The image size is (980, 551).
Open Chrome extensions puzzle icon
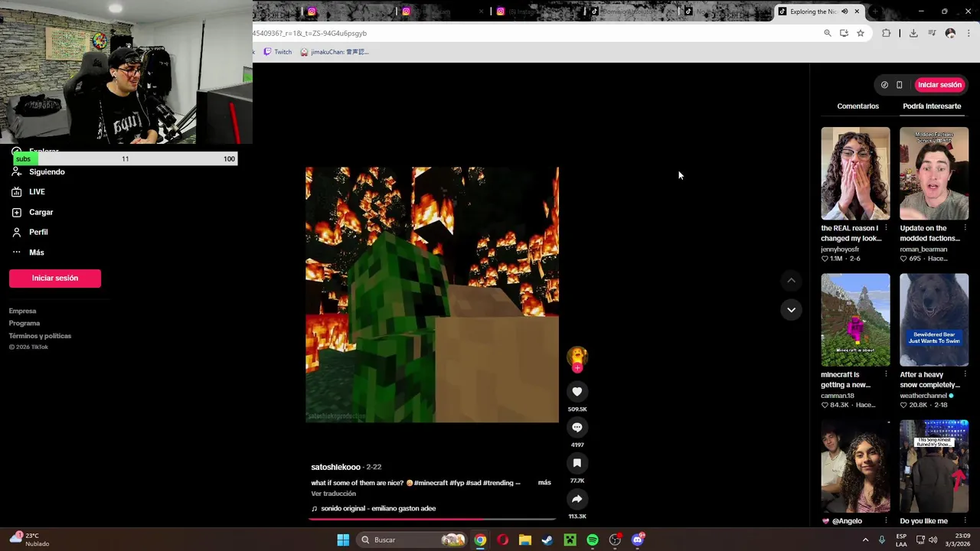click(x=887, y=34)
